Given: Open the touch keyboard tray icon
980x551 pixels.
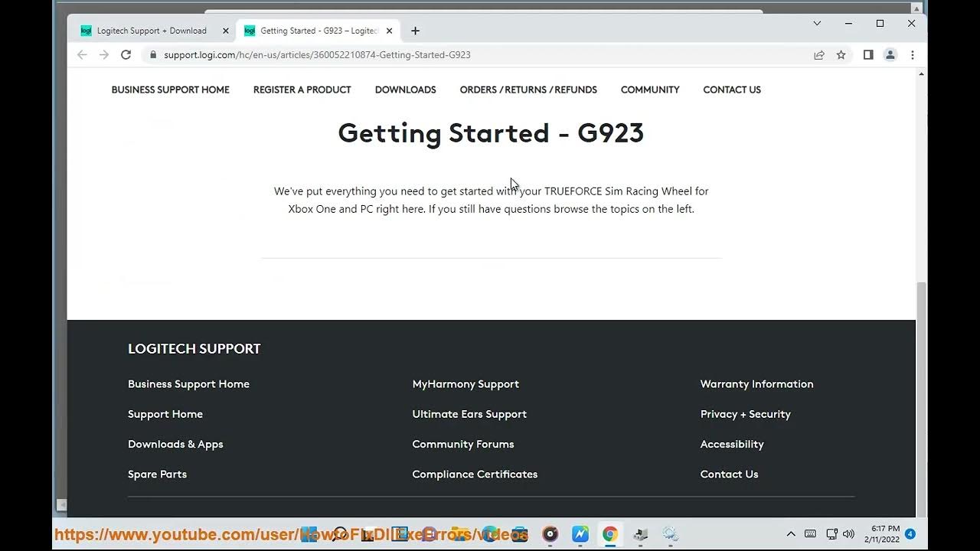Looking at the screenshot, I should (810, 534).
